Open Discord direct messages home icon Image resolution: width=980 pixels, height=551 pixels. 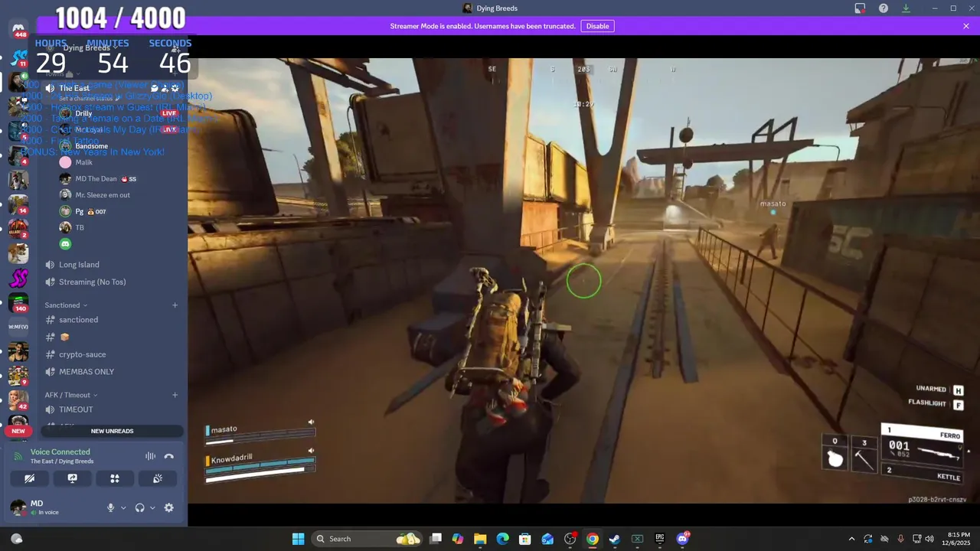pos(18,28)
